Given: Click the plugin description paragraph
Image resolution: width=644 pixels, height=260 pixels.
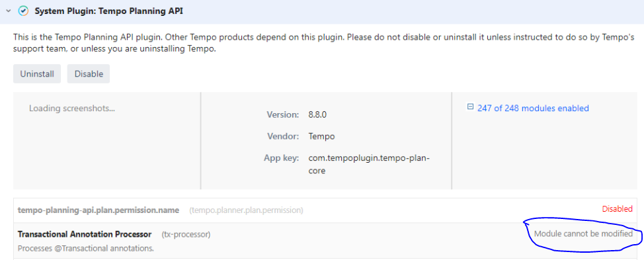Looking at the screenshot, I should [321, 44].
